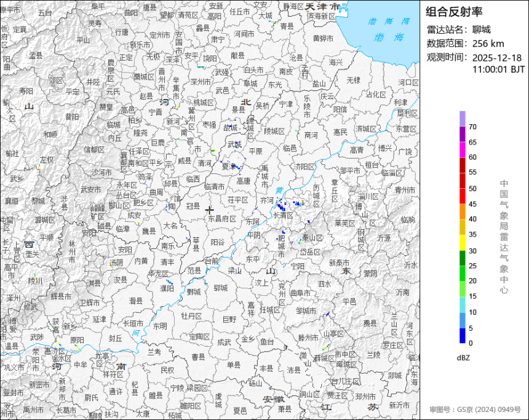Image resolution: width=529 pixels, height=420 pixels.
Task: Click the 安徽 province label
Action: [x=274, y=400]
